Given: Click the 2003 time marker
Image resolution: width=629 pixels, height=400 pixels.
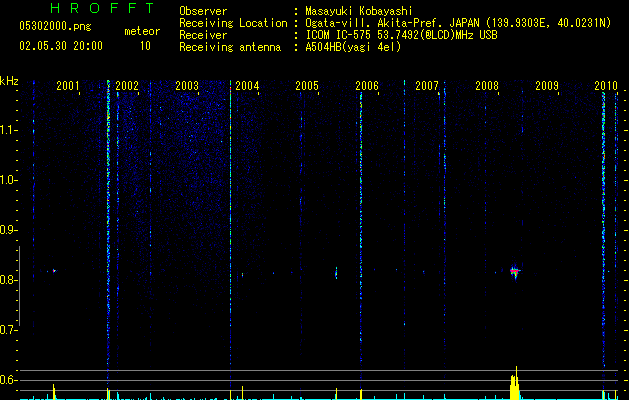Looking at the screenshot, I should coord(187,86).
